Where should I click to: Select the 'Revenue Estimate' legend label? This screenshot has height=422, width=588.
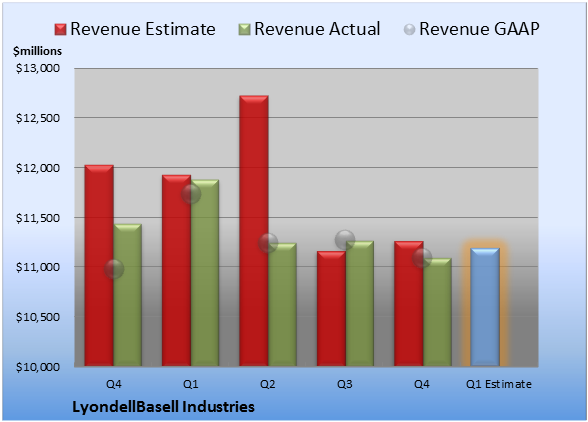143,29
